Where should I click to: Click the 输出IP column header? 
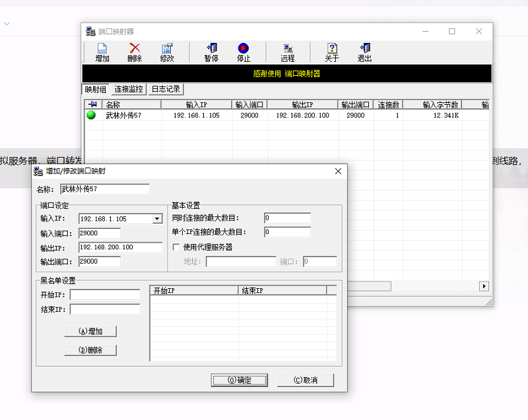[x=302, y=104]
